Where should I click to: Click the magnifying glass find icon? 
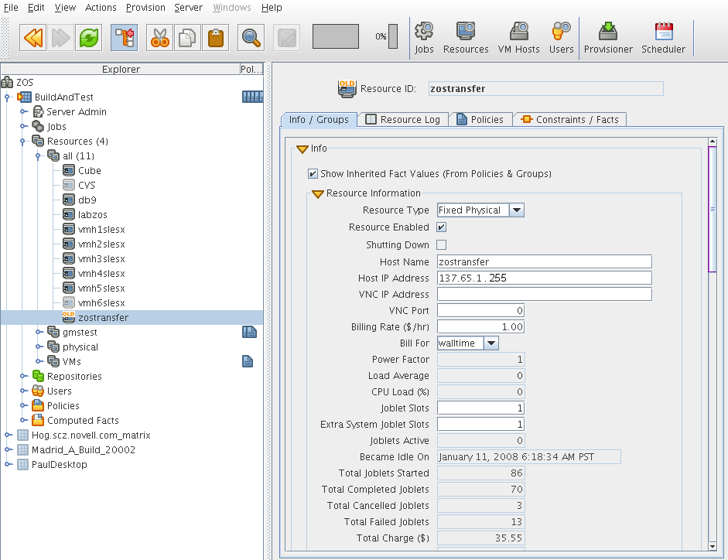(251, 37)
